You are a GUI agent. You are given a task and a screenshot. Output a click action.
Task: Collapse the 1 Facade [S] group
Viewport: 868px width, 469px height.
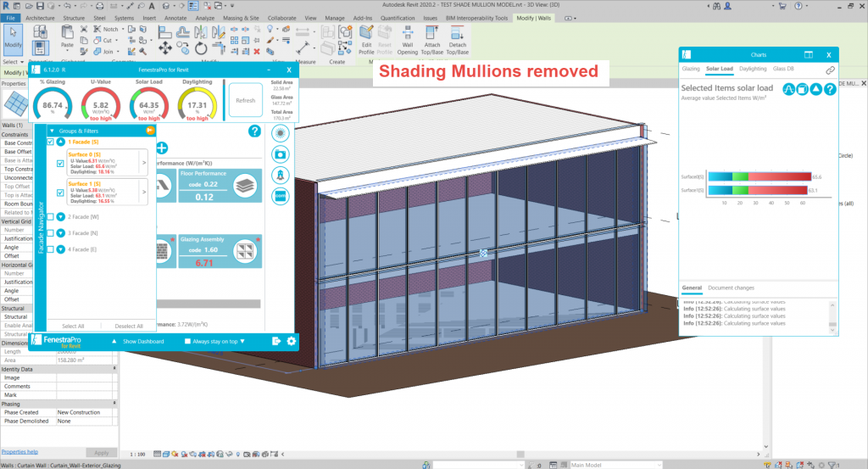[61, 142]
